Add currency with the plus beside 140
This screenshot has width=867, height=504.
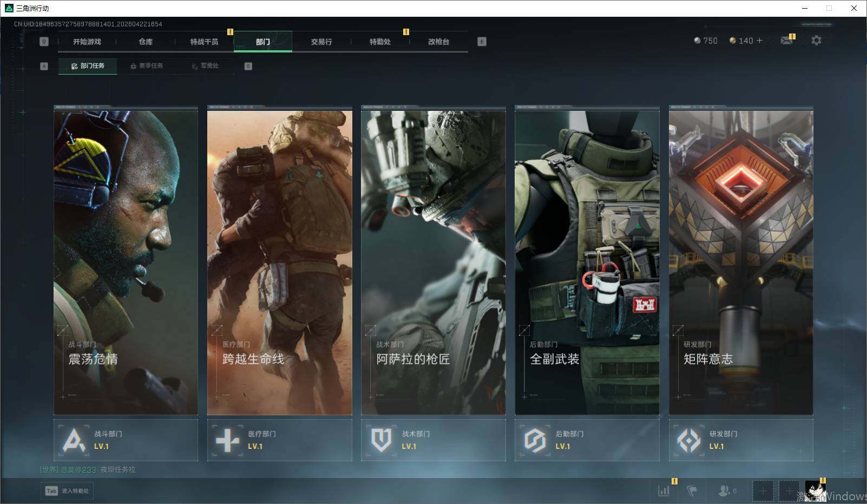[x=759, y=41]
